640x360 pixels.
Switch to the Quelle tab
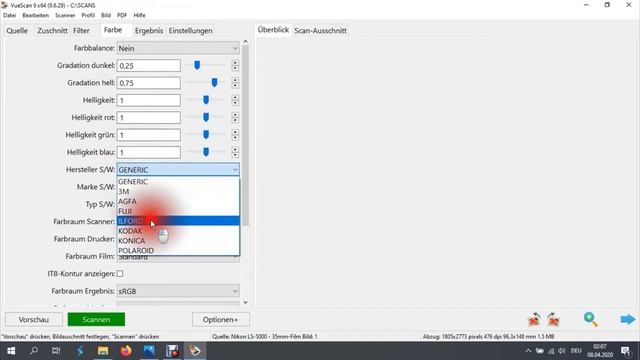pyautogui.click(x=17, y=31)
